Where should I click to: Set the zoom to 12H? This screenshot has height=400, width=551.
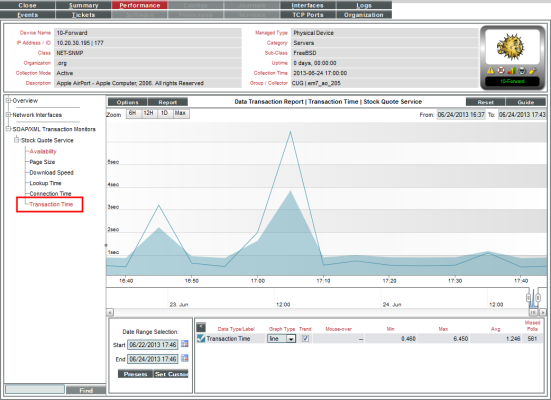(x=148, y=113)
